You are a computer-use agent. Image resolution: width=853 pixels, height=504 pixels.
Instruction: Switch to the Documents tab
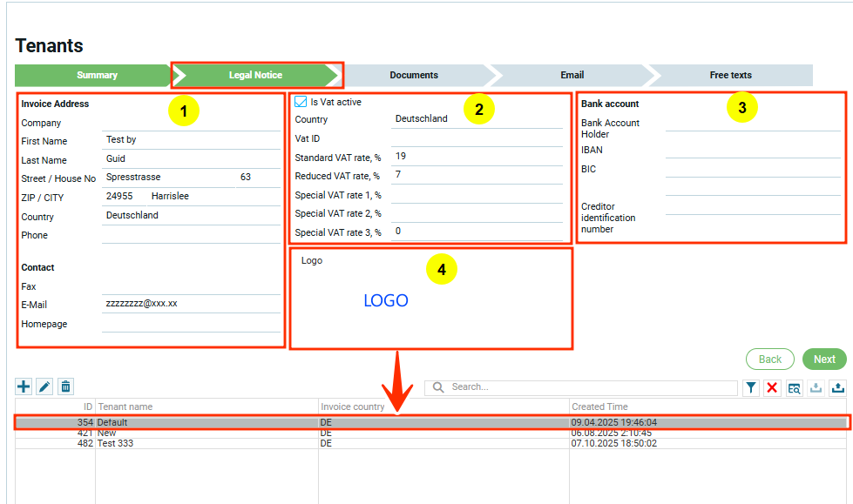tap(413, 75)
